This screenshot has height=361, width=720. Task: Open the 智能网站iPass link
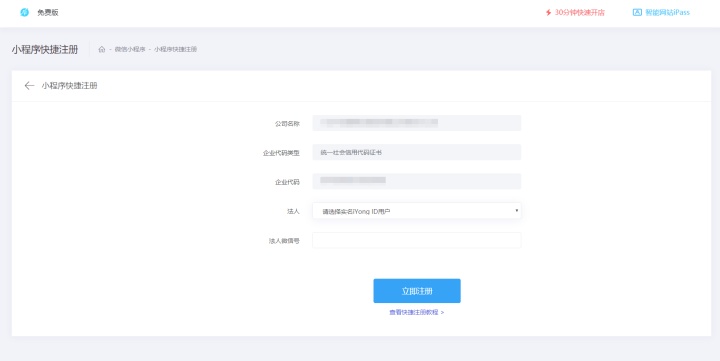[x=667, y=12]
